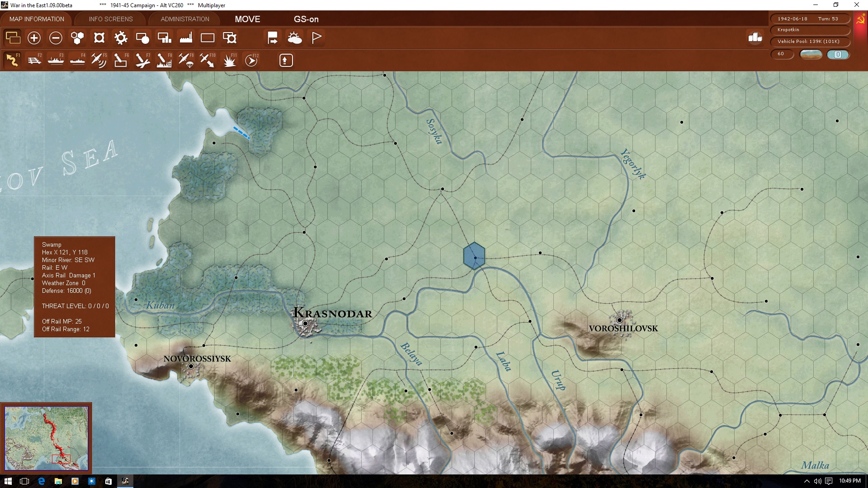Image resolution: width=868 pixels, height=488 pixels.
Task: Open Task View on the taskbar
Action: (24, 481)
